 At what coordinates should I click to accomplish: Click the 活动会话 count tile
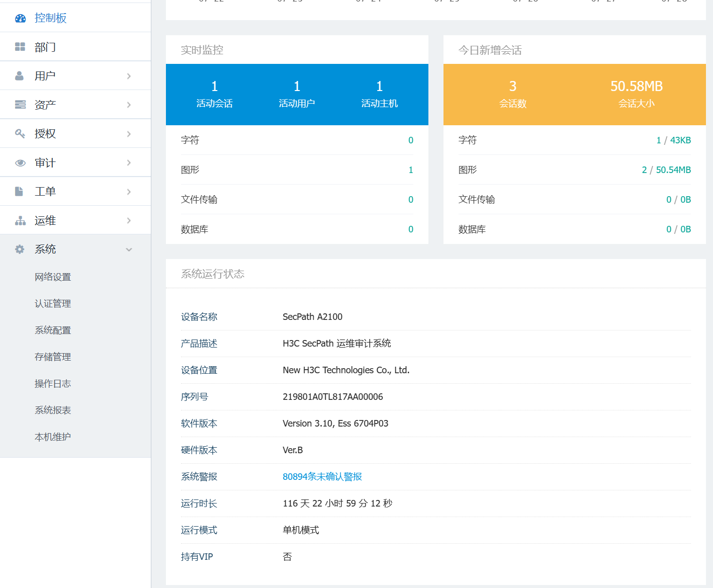click(214, 94)
